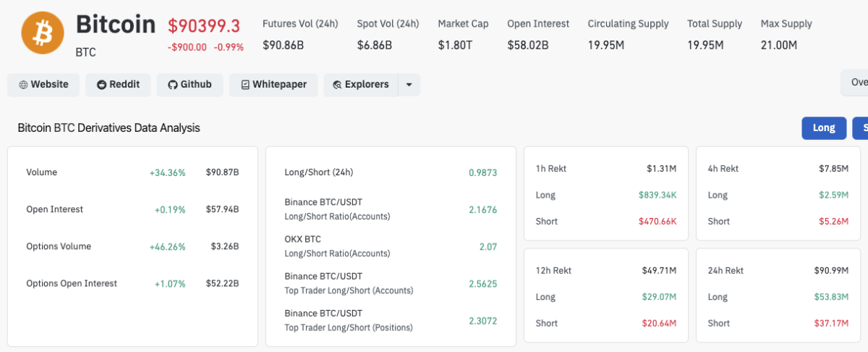Screen dimensions: 868x352
Task: Click the Whitepaper document icon
Action: click(x=245, y=85)
